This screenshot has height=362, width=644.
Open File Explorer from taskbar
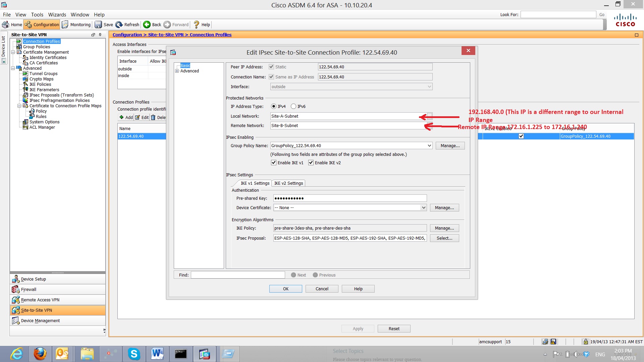[87, 354]
